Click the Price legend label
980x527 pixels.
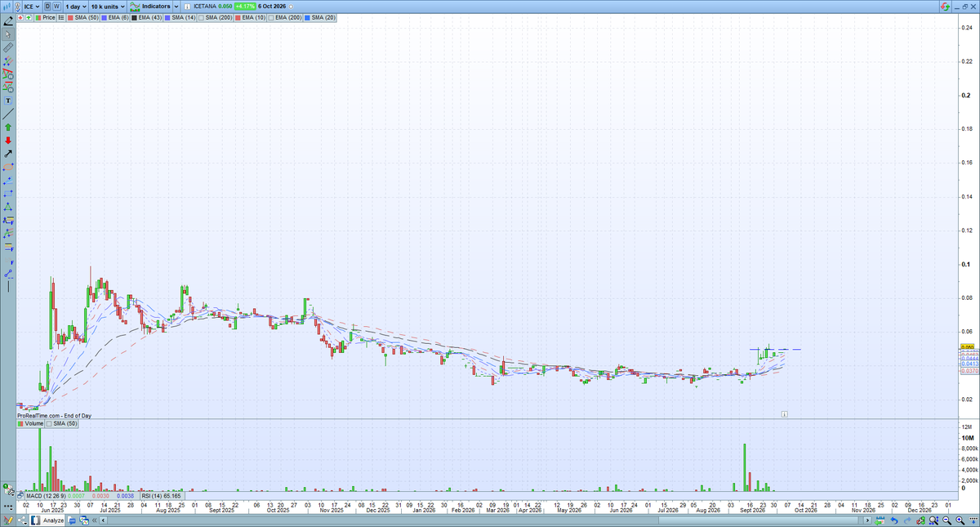(x=45, y=17)
